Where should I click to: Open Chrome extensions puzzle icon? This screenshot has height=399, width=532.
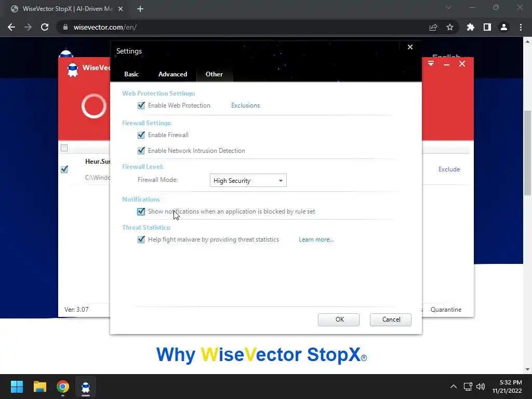point(471,27)
